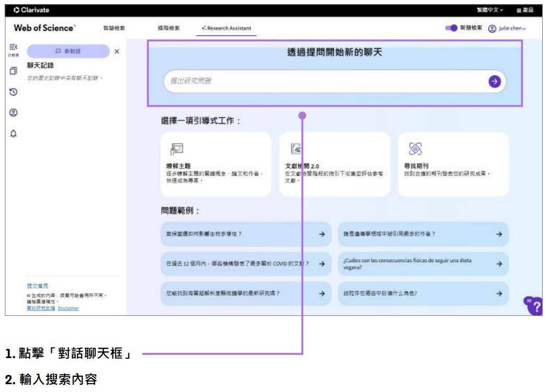Open the 尋找期刊 guided task card
The width and height of the screenshot is (550, 392).
tap(453, 164)
